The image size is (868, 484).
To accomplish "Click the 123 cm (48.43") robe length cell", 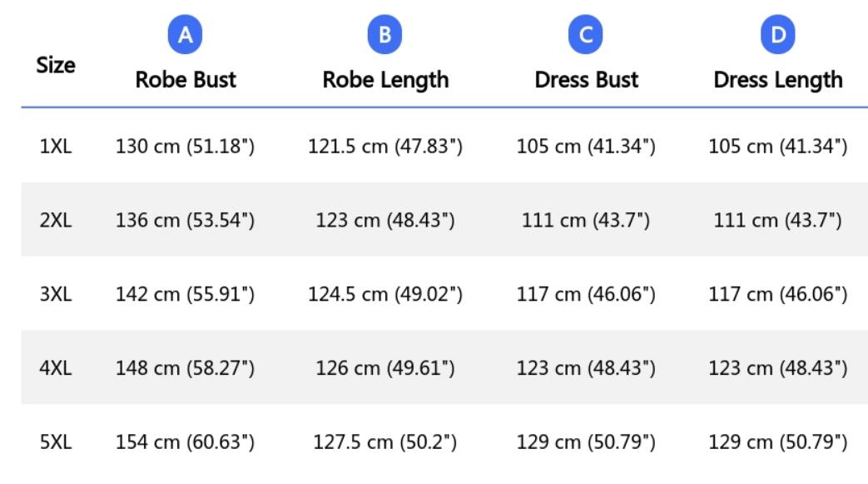I will (385, 220).
